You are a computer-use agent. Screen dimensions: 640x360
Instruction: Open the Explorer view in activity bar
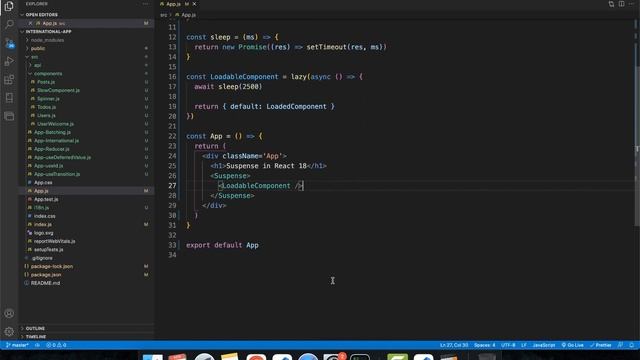[9, 6]
